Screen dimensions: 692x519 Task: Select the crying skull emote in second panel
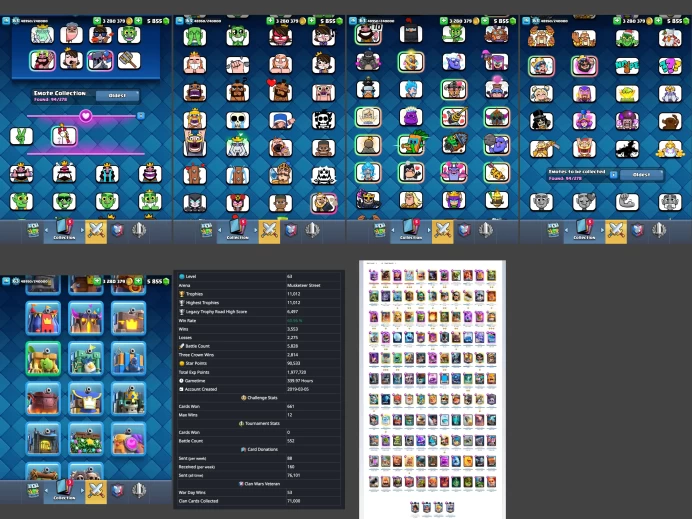(x=238, y=120)
